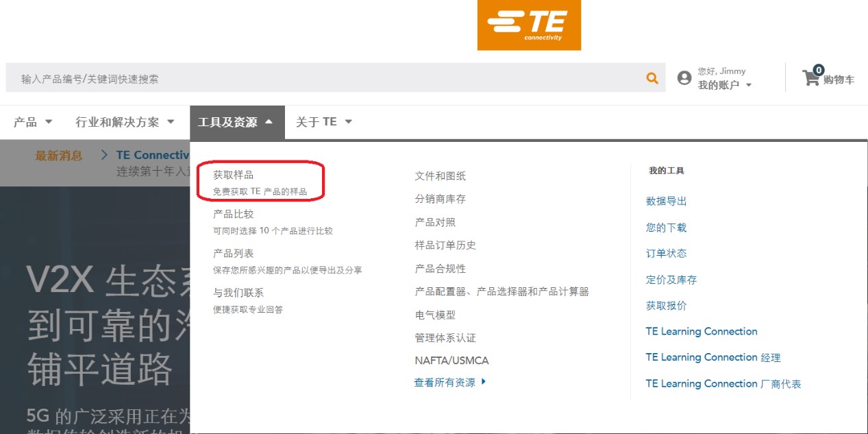
Task: Click the 我的工具 heading
Action: click(x=667, y=171)
